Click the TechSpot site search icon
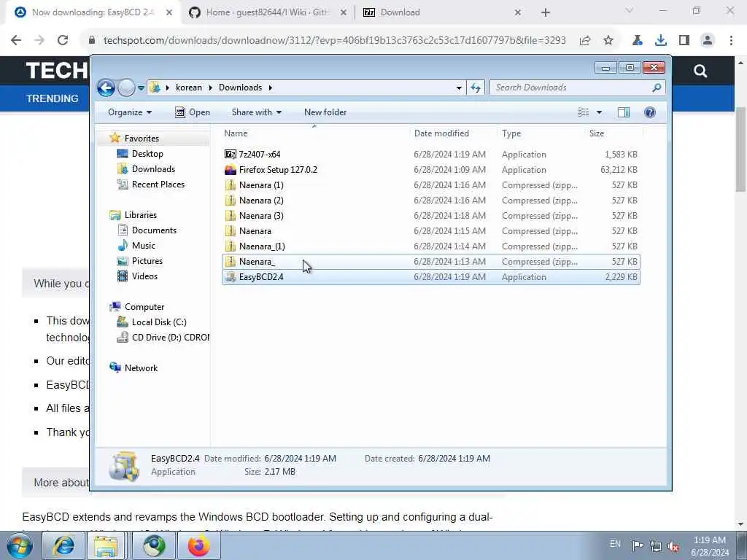The image size is (747, 560). click(x=700, y=71)
